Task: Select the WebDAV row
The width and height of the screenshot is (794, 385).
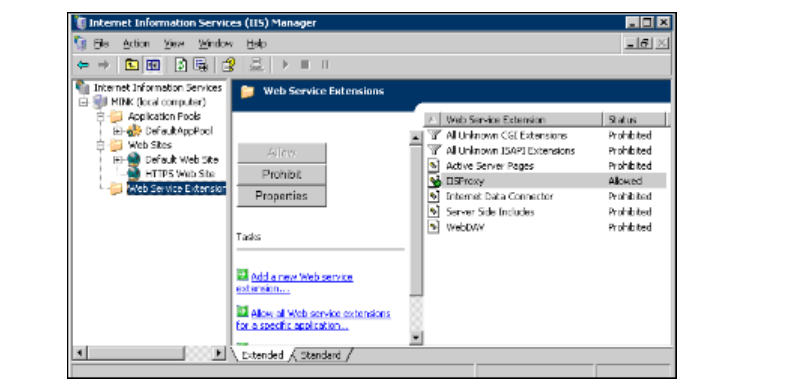Action: tap(546, 226)
